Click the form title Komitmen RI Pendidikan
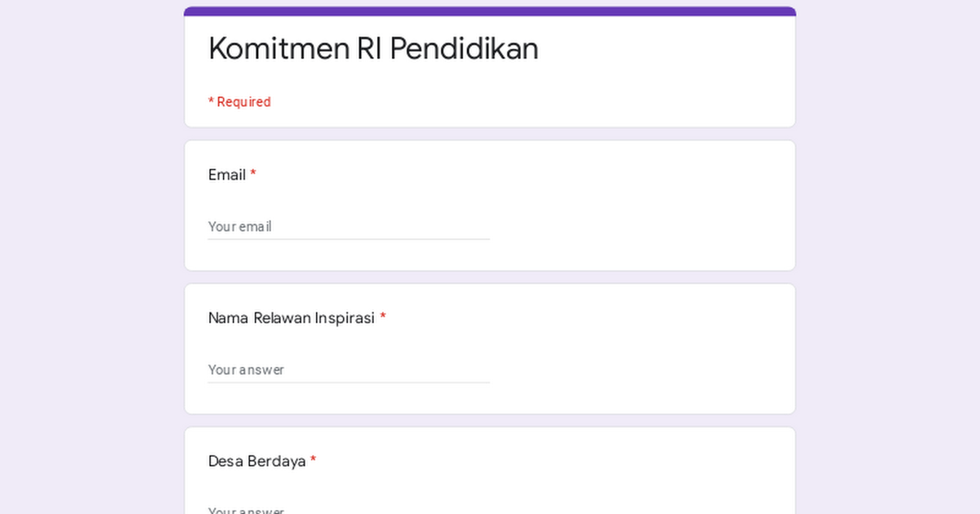Viewport: 980px width, 514px height. pos(373,49)
